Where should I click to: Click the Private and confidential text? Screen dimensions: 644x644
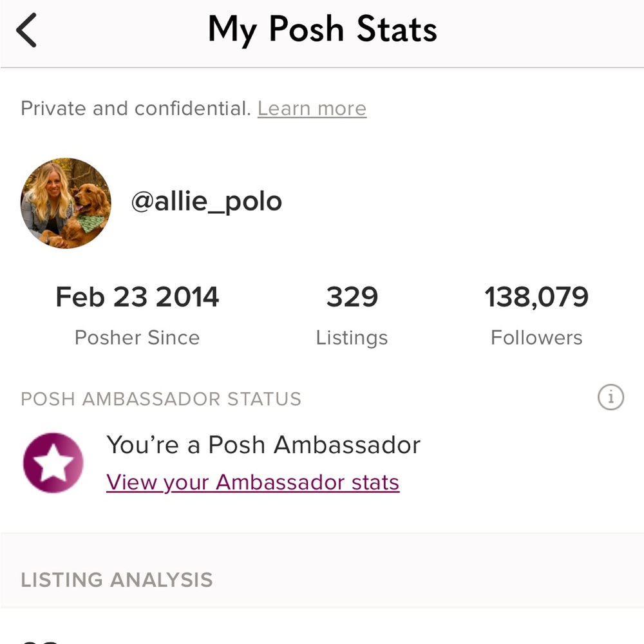(135, 108)
